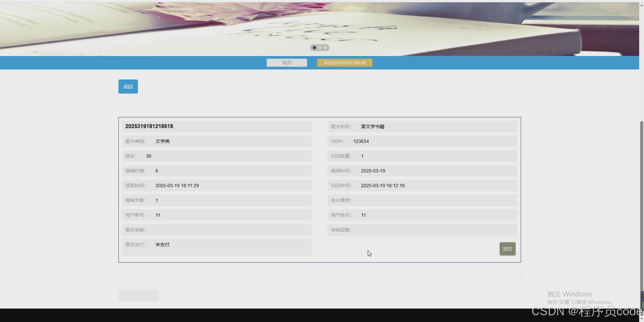This screenshot has height=322, width=644.
Task: Click the banner book image
Action: [319, 29]
